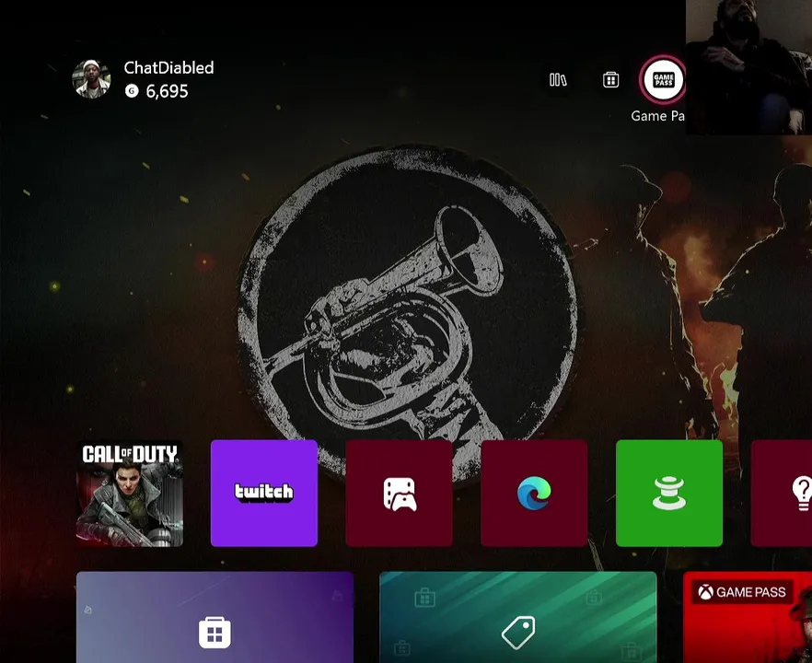The image size is (812, 663).
Task: Launch the Call of Duty game tile
Action: pos(130,494)
